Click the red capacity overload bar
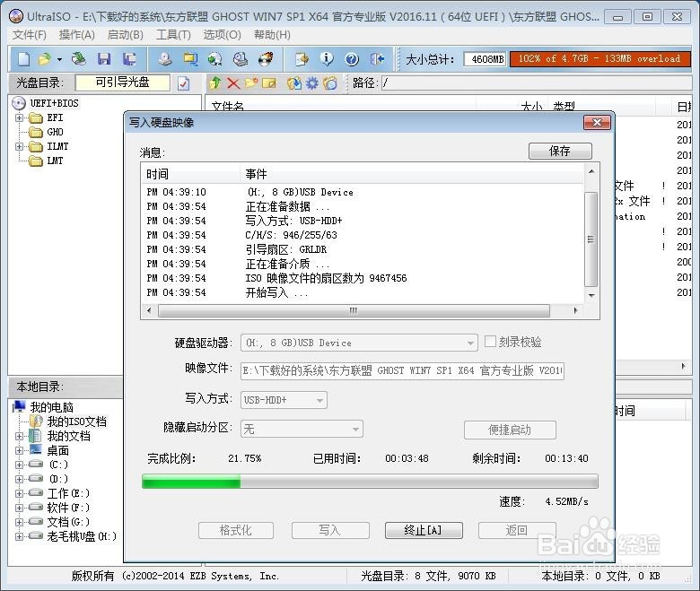The image size is (700, 591). 600,59
